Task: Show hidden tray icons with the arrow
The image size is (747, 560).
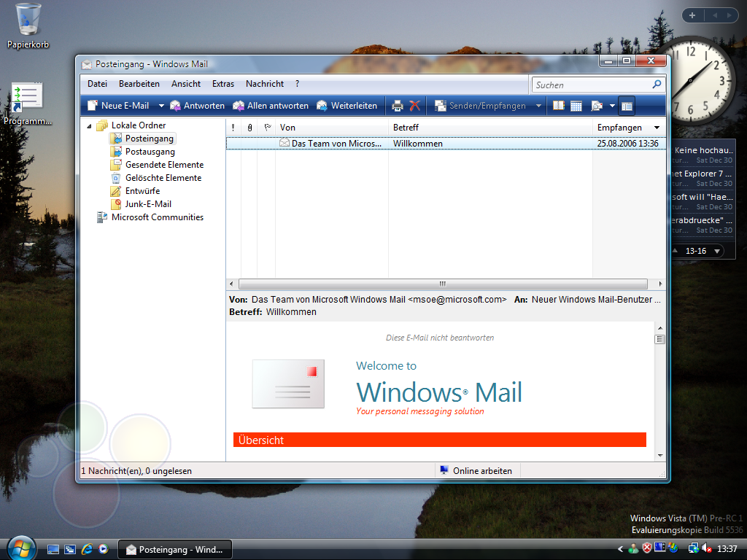Action: (x=620, y=549)
